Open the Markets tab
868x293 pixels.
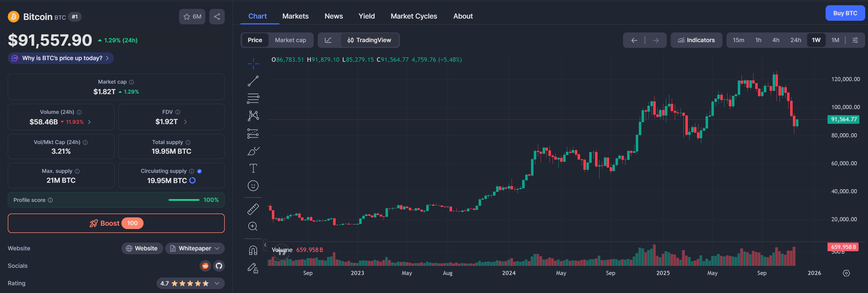(x=295, y=16)
